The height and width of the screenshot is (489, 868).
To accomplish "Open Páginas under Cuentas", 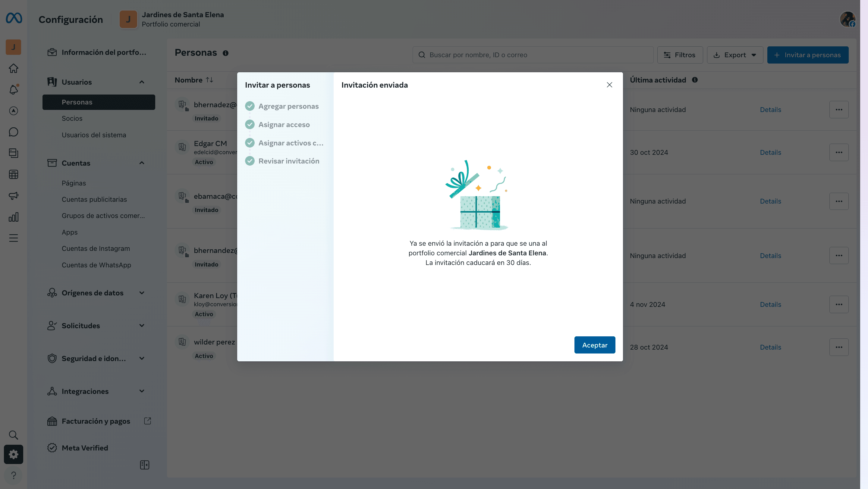I will point(74,183).
